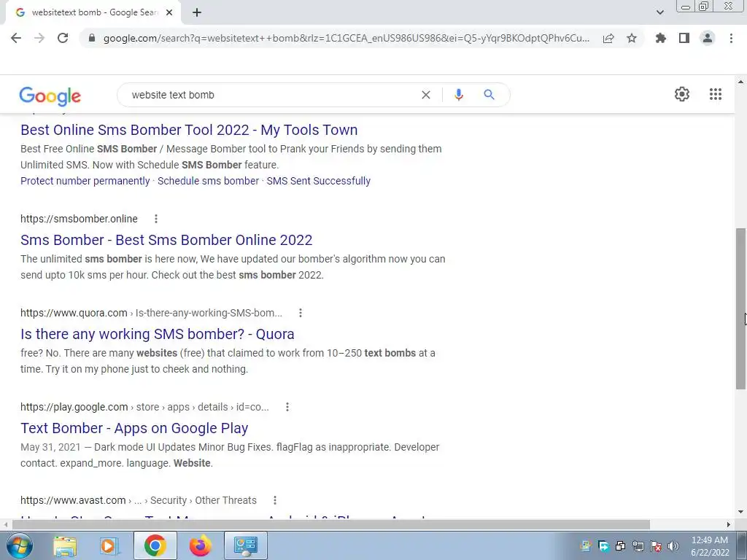The image size is (747, 560).
Task: Open the Chrome extensions puzzle icon
Action: tap(661, 38)
